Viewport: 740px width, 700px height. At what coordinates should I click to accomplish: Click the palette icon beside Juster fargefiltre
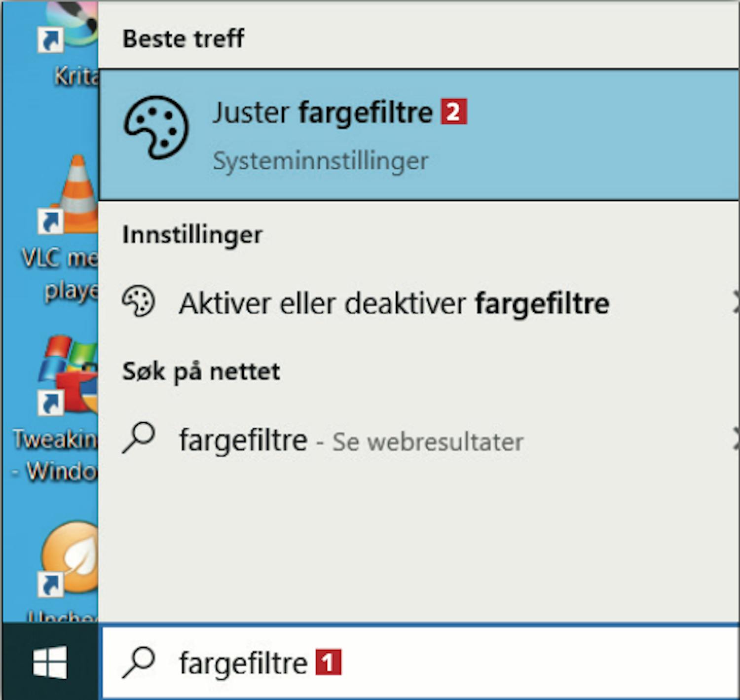coord(156,127)
